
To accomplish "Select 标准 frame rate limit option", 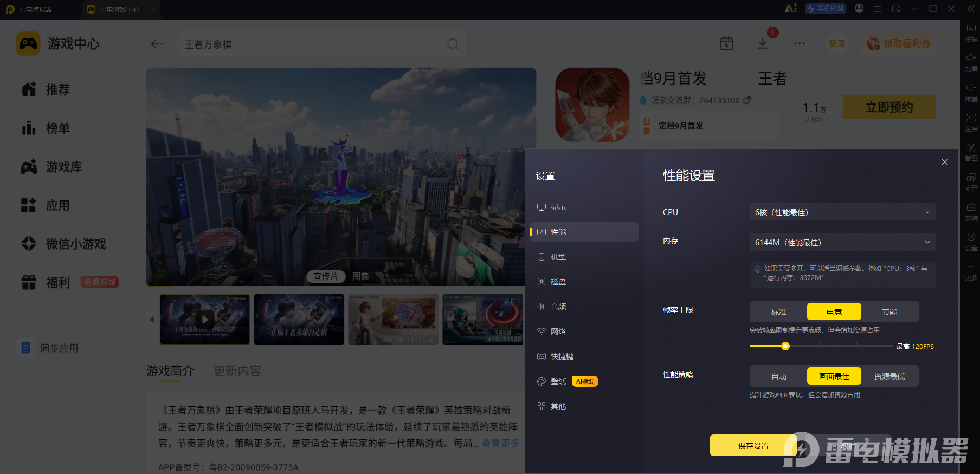I will [779, 311].
